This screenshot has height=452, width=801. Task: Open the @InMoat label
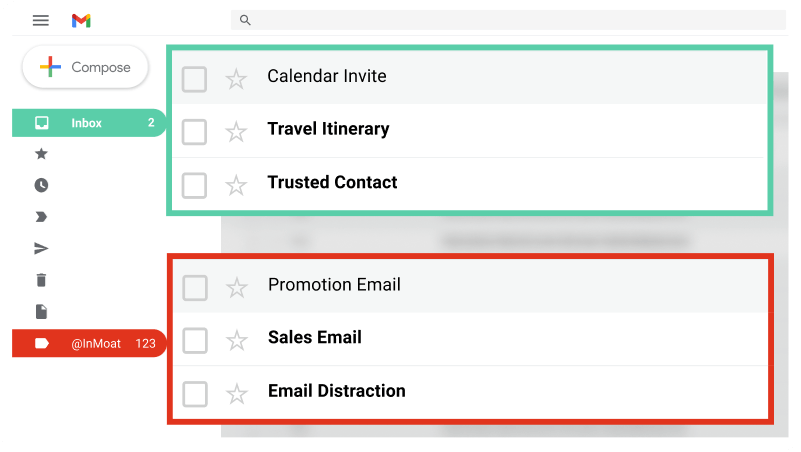(89, 343)
